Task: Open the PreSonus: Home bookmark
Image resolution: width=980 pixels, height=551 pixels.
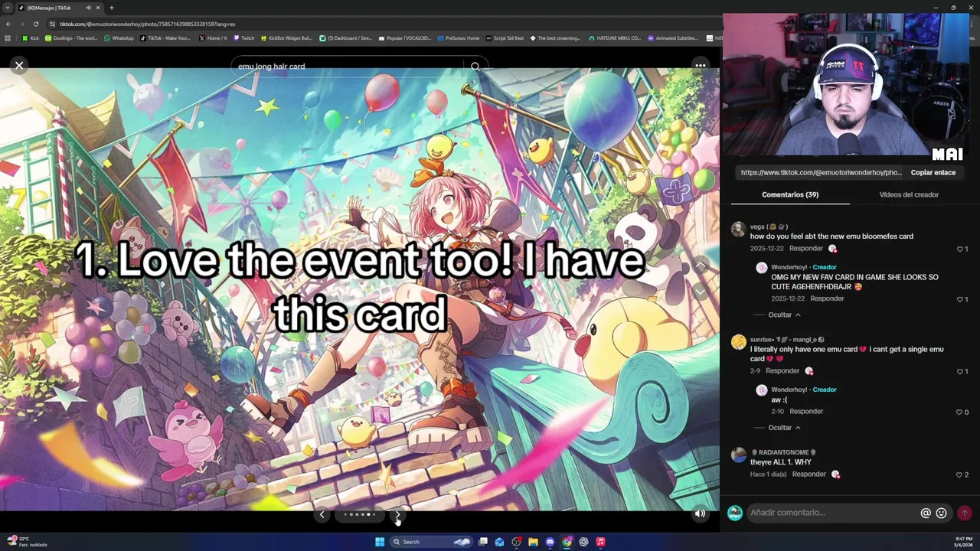Action: (x=458, y=37)
